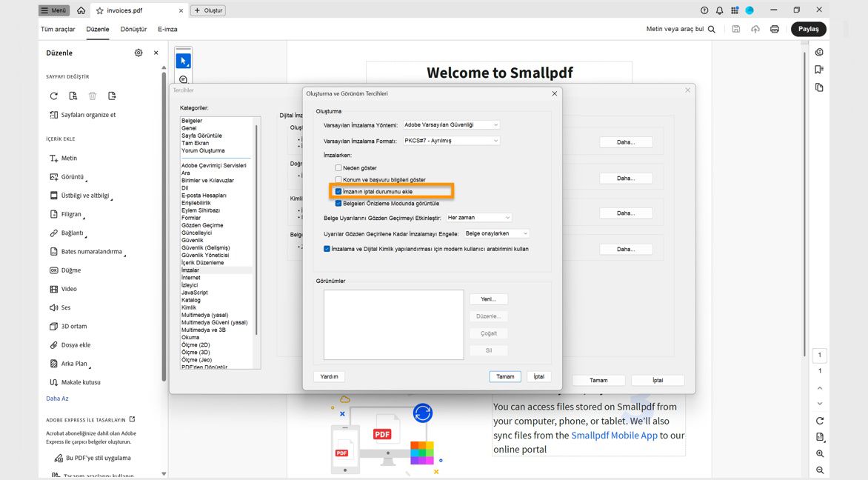
Task: Toggle modern kullanıcı arabirimini kullan checkbox
Action: coord(327,249)
